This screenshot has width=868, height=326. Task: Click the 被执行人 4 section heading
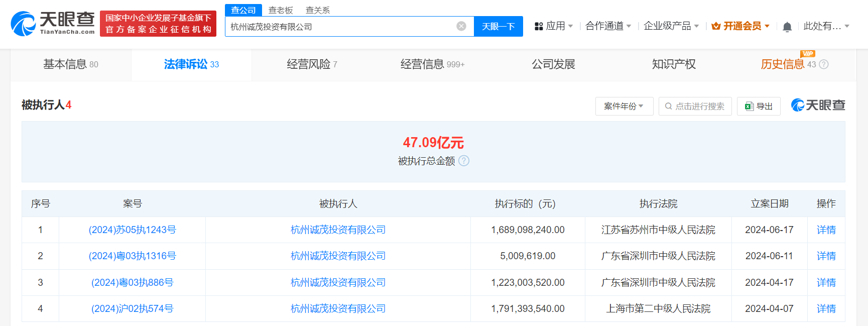click(47, 105)
